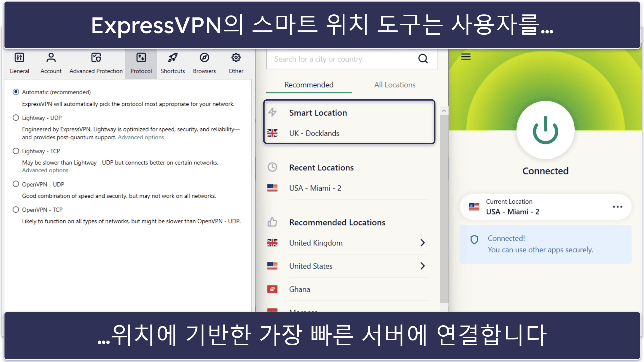644x362 pixels.
Task: Open Advanced options for Lightway TCP
Action: (x=45, y=170)
